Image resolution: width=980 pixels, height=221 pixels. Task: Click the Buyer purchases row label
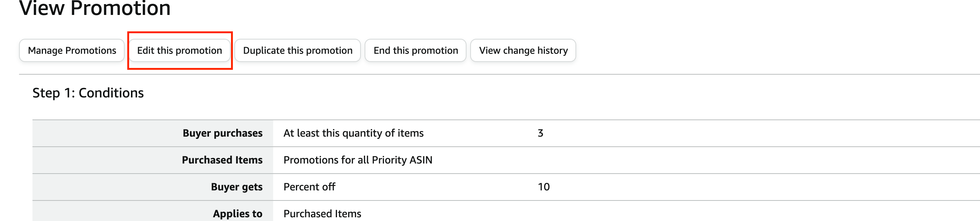(222, 133)
